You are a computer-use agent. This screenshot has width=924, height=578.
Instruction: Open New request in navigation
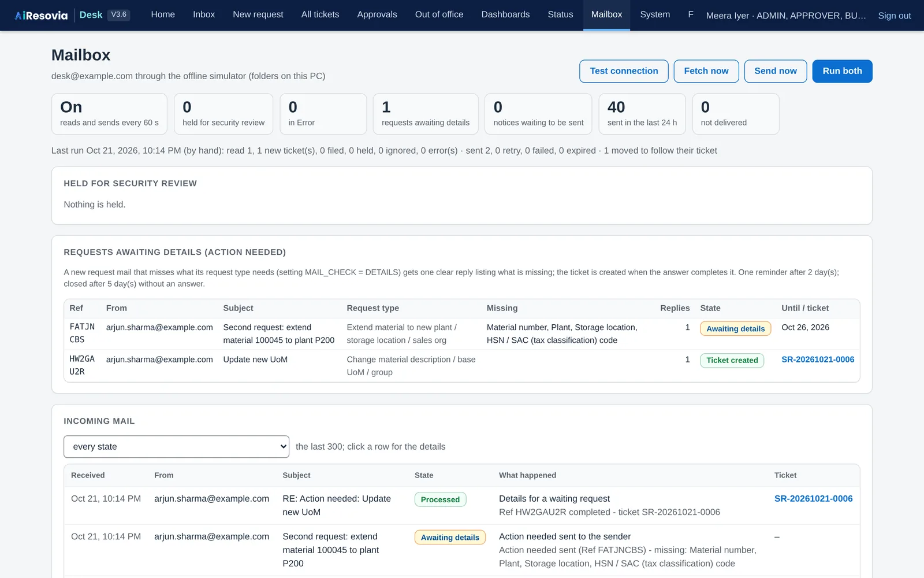[258, 14]
